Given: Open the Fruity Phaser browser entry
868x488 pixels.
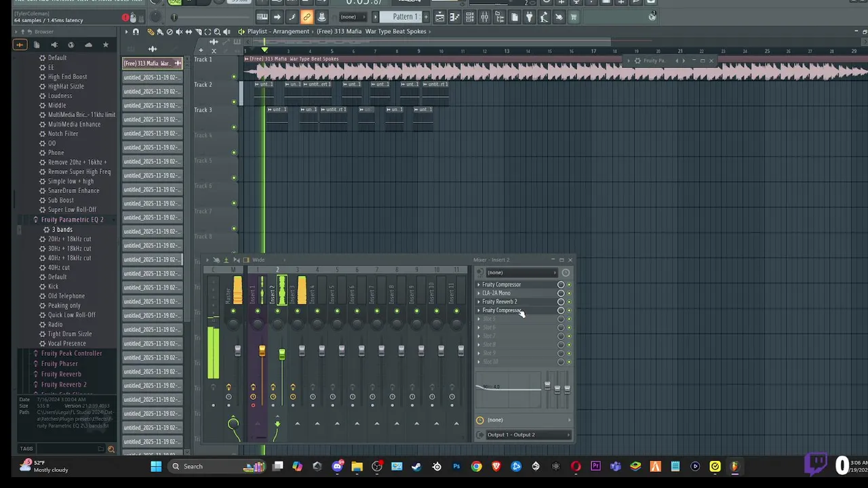Looking at the screenshot, I should [x=60, y=364].
